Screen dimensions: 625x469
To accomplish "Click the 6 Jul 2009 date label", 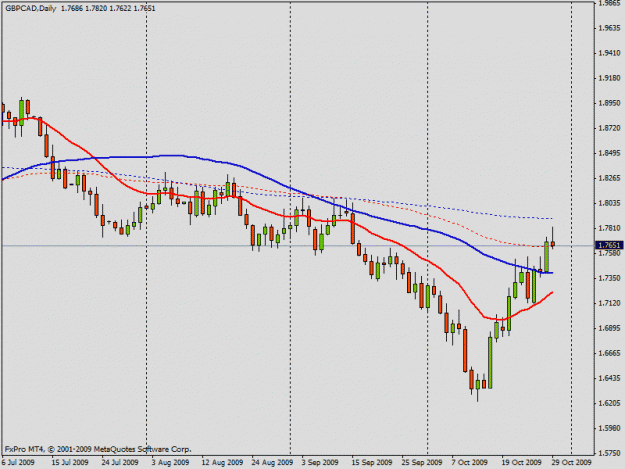I will click(18, 462).
